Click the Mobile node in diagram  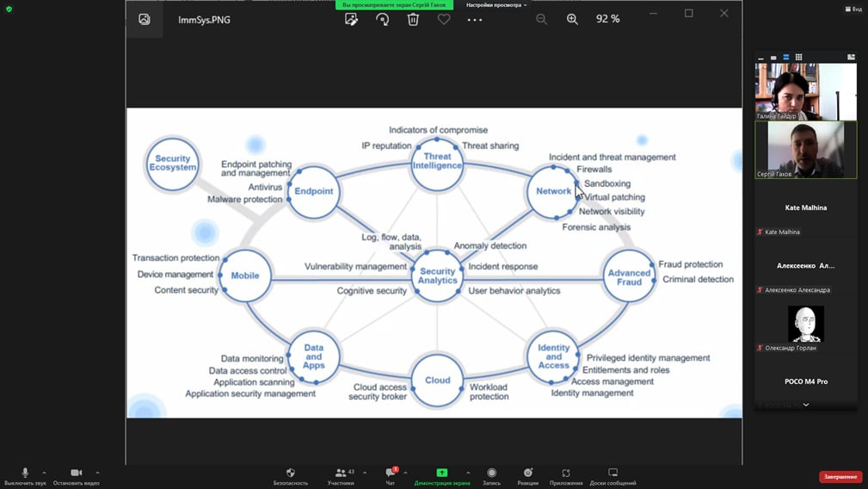pos(244,275)
